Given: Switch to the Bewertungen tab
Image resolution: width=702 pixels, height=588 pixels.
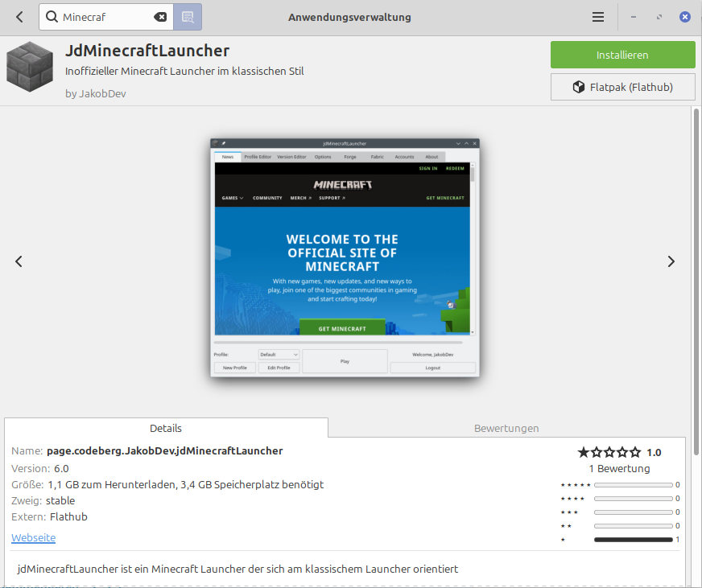Looking at the screenshot, I should click(506, 428).
